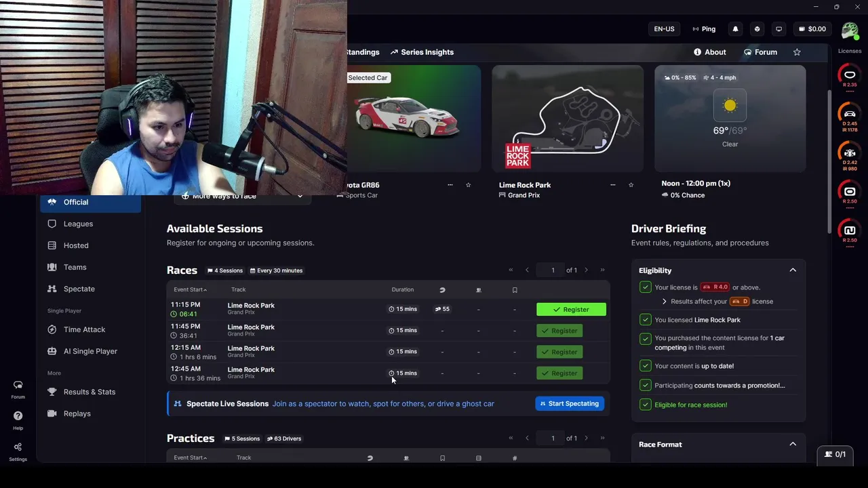Screen dimensions: 868x488
Task: Open Settings from the left rail
Action: [x=18, y=451]
